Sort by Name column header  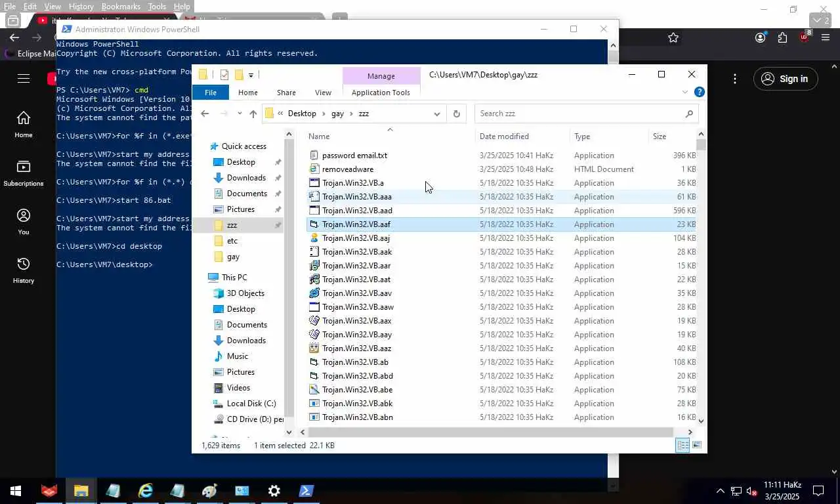pos(319,136)
